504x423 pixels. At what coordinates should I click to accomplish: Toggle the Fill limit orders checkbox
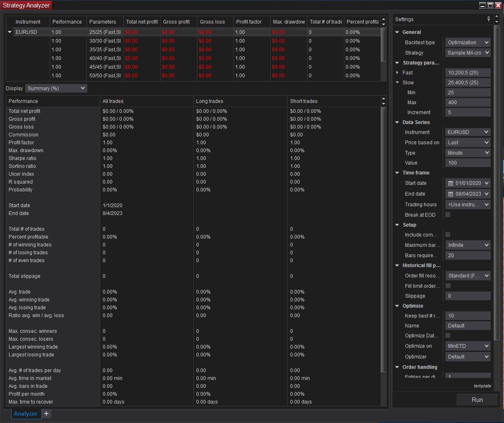(x=448, y=286)
